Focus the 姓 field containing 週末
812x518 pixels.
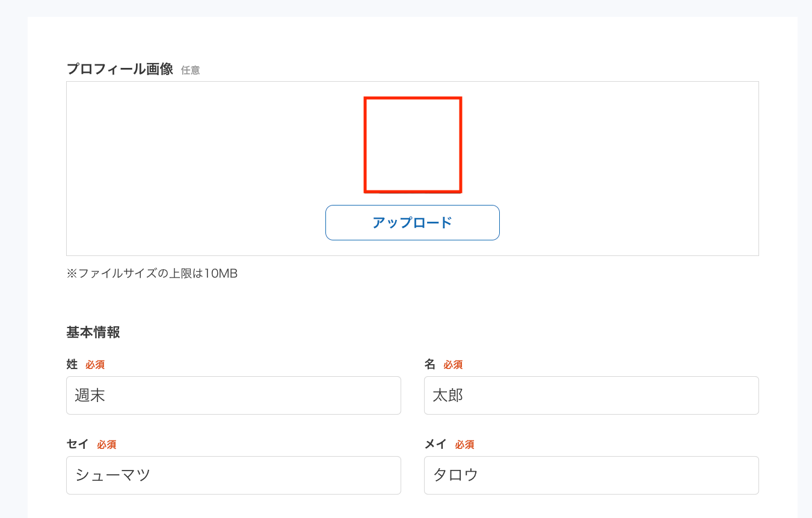(x=233, y=395)
